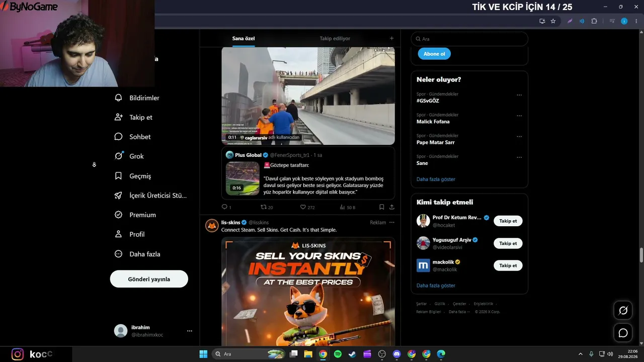
Task: Open the floating chat messages button
Action: [x=623, y=333]
